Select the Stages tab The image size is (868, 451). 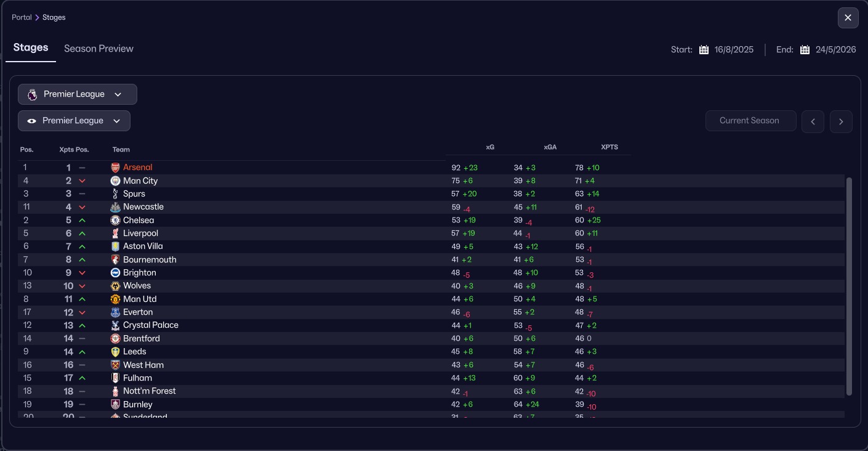[x=31, y=48]
